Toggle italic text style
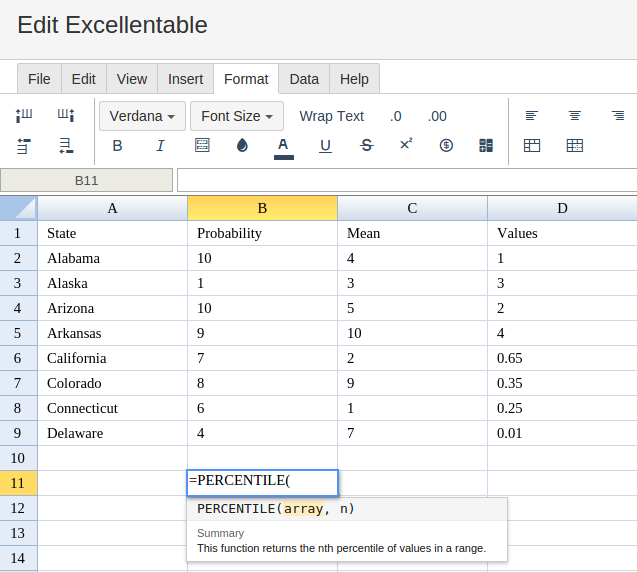This screenshot has height=572, width=637. tap(160, 146)
